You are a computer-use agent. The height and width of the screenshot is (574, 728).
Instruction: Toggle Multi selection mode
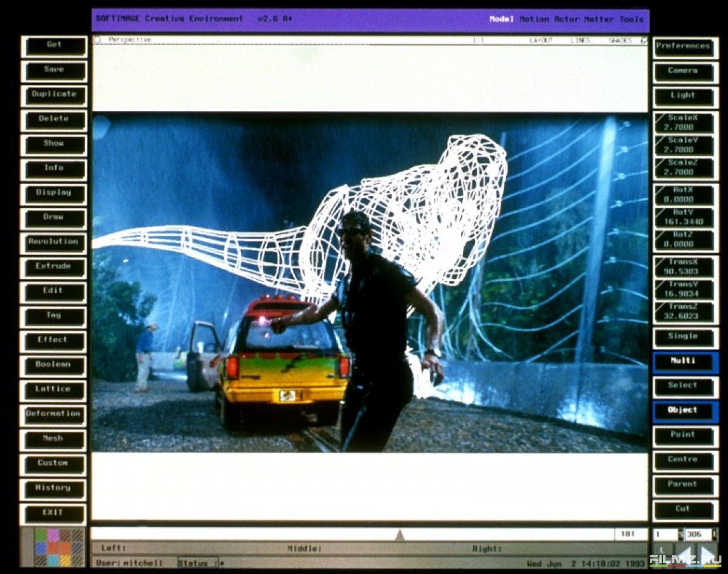(686, 363)
